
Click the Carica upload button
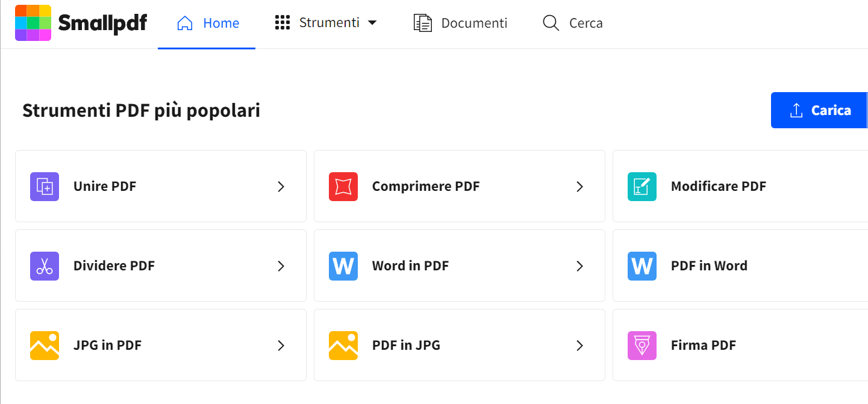pyautogui.click(x=819, y=110)
